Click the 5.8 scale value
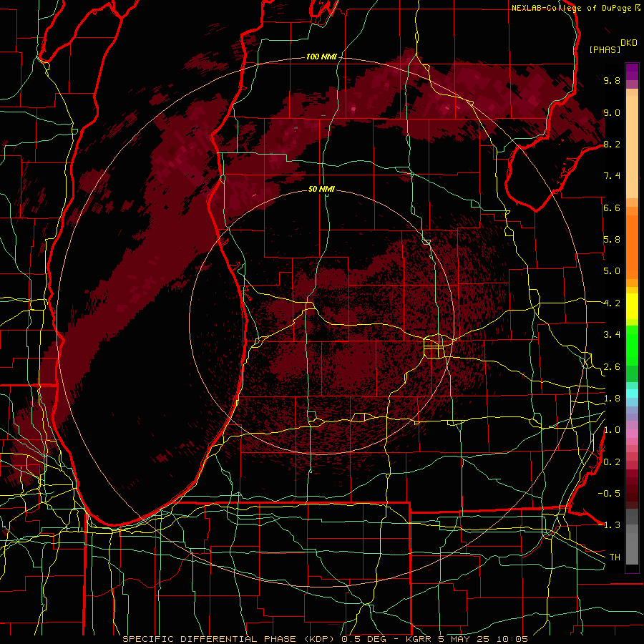 click(612, 240)
